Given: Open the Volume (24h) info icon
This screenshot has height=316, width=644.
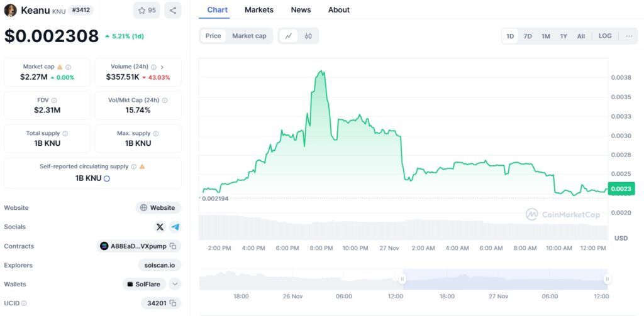Looking at the screenshot, I should (153, 67).
